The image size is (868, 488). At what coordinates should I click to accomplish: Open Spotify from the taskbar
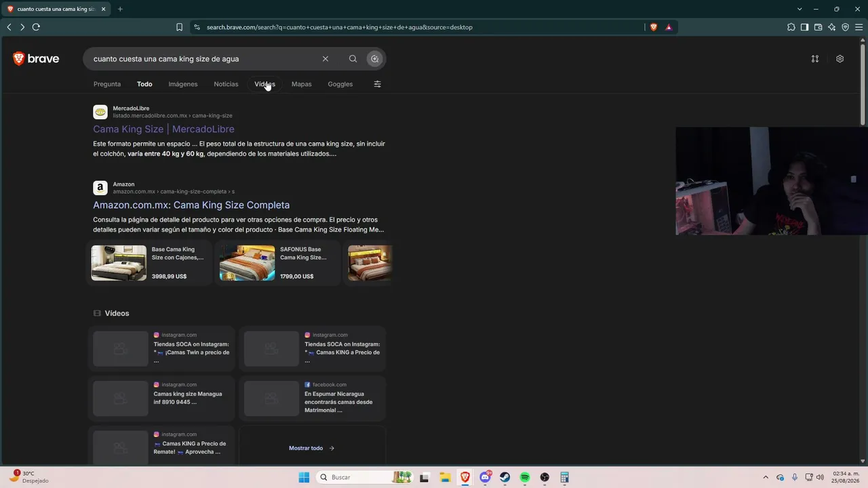525,477
